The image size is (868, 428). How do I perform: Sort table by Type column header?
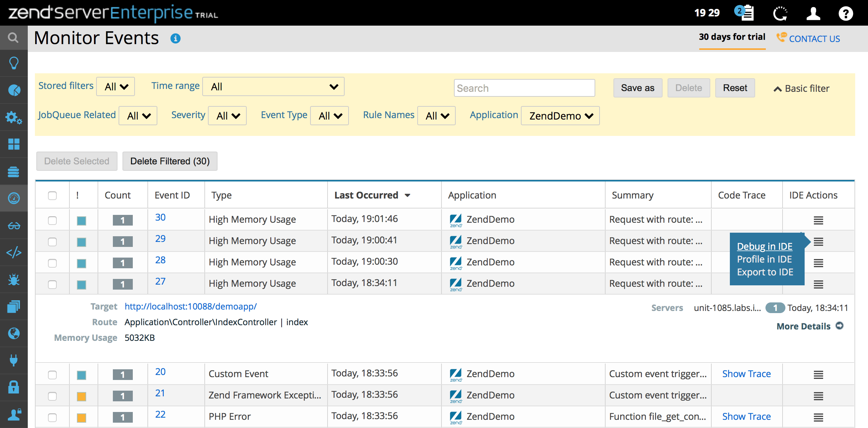(x=221, y=195)
